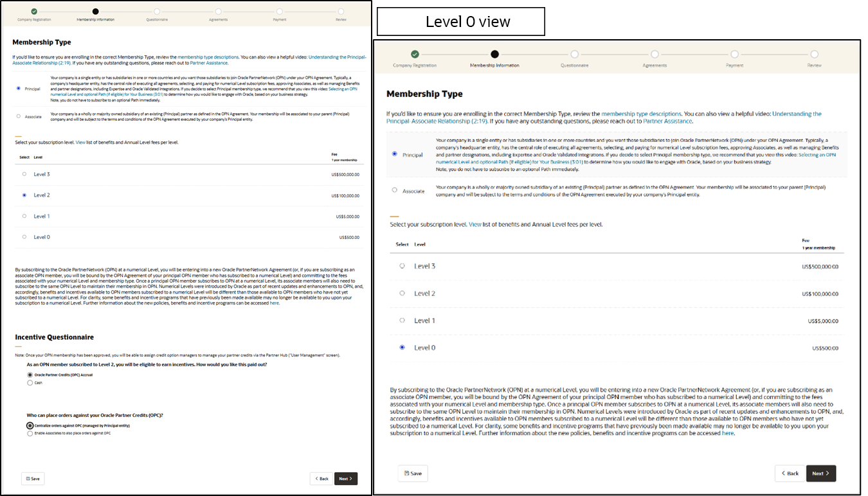Open the membership type descriptions link in Level 0 view
Screen dimensions: 868x496
click(x=641, y=114)
